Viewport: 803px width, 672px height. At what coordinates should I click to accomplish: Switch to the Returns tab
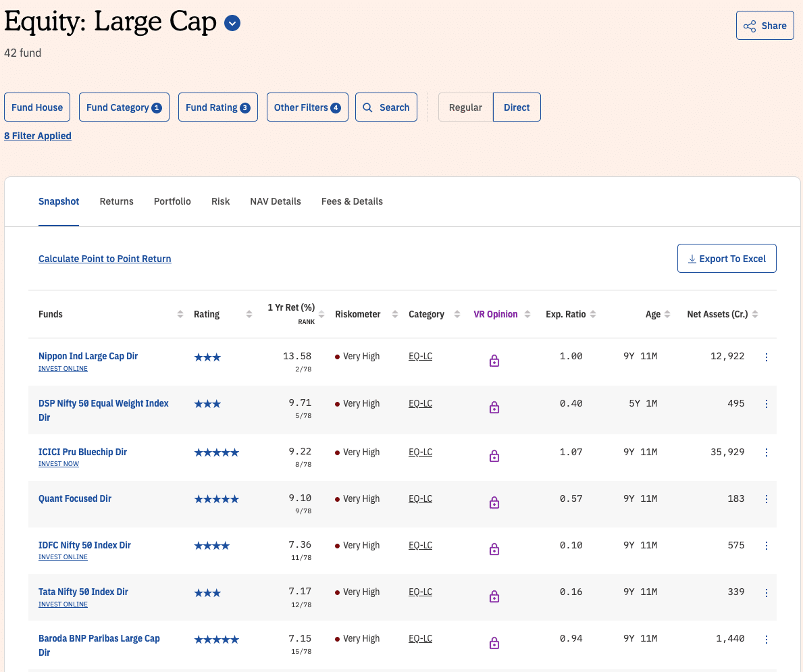pyautogui.click(x=116, y=201)
